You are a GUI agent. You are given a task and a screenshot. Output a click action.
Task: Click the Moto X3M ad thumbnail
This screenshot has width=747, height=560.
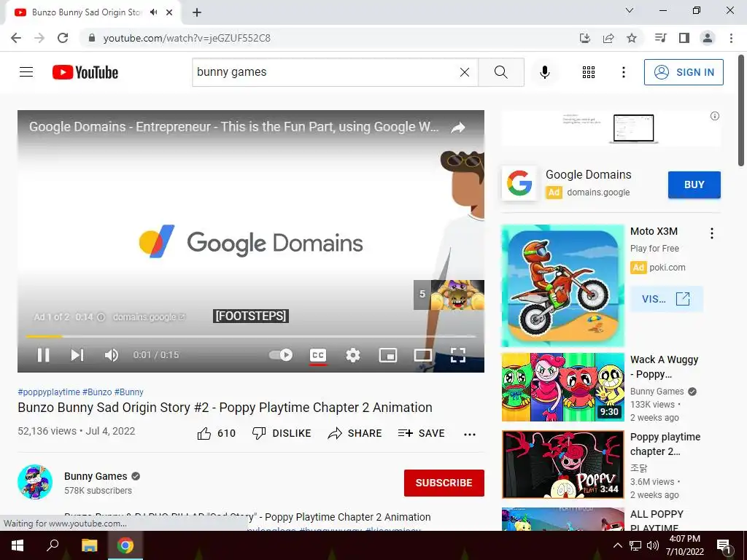click(x=562, y=286)
